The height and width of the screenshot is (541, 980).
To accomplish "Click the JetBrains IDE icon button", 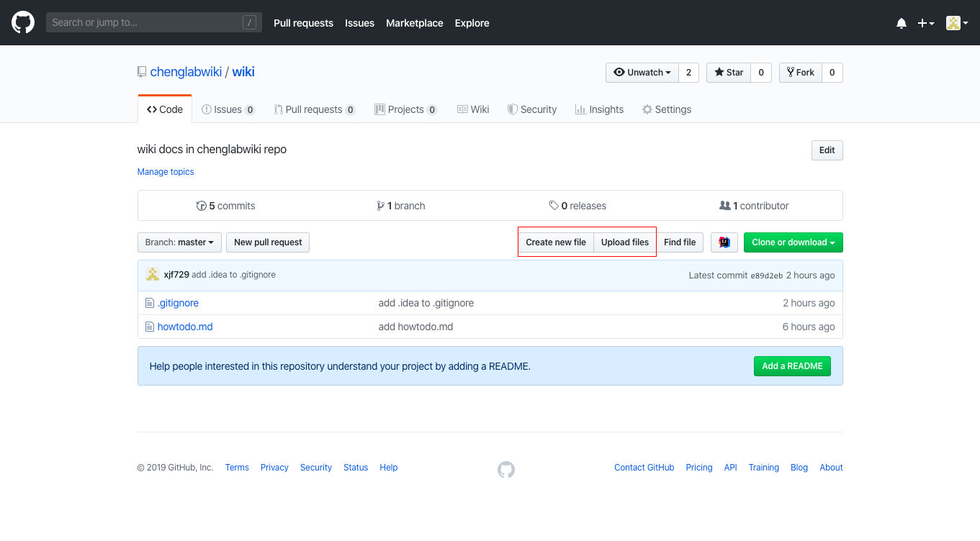I will pyautogui.click(x=724, y=242).
